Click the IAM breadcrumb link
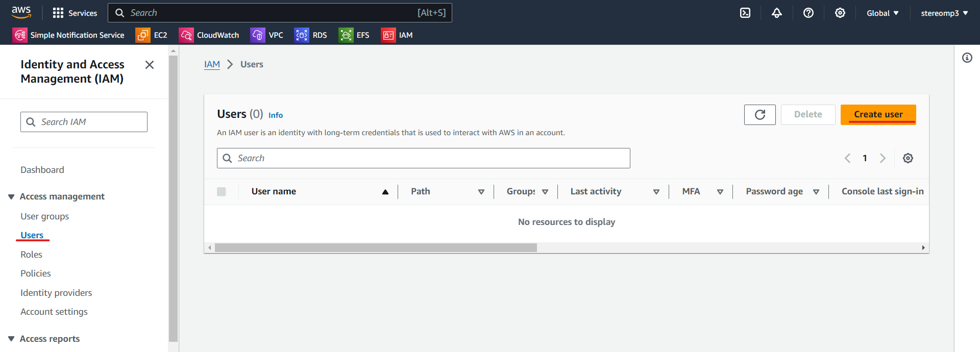Viewport: 980px width, 352px height. pyautogui.click(x=212, y=64)
